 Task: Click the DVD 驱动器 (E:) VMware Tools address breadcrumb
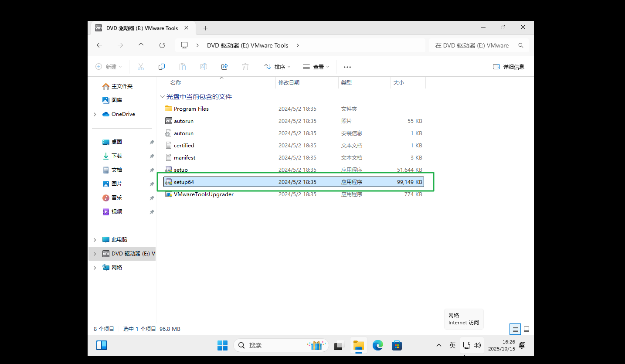point(248,45)
